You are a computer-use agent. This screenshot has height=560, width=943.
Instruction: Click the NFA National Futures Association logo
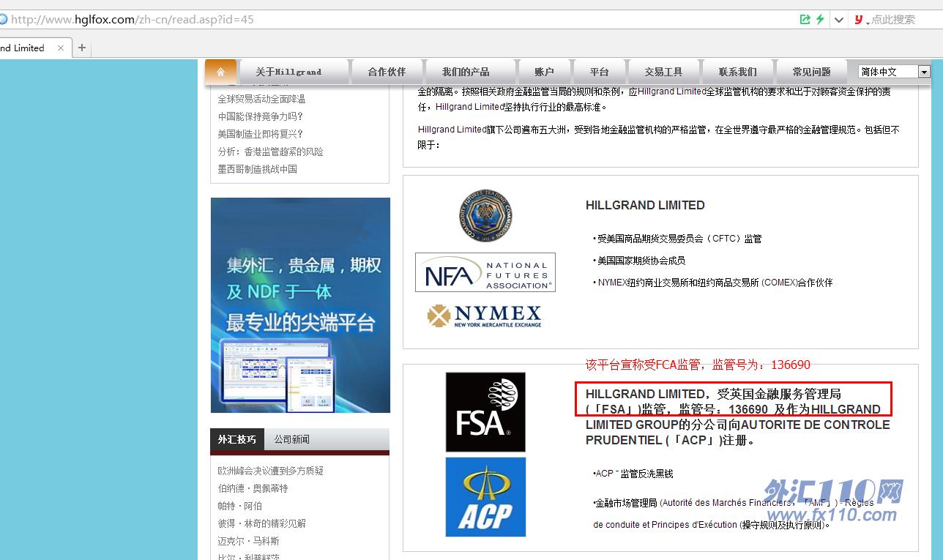pos(485,272)
